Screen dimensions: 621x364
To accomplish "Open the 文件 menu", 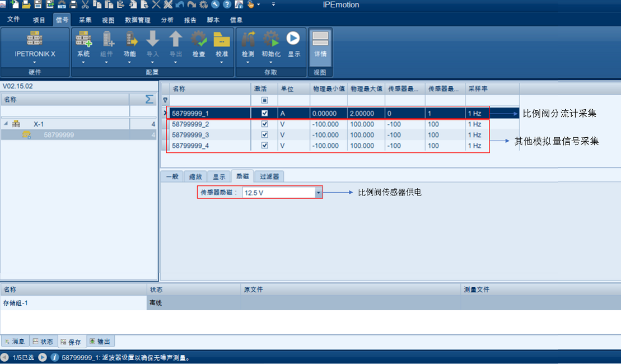I will pos(13,20).
